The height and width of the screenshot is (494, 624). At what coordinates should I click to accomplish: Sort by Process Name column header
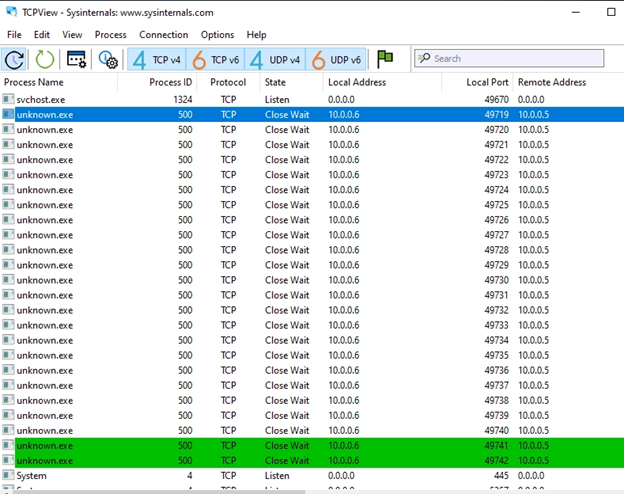pyautogui.click(x=59, y=82)
